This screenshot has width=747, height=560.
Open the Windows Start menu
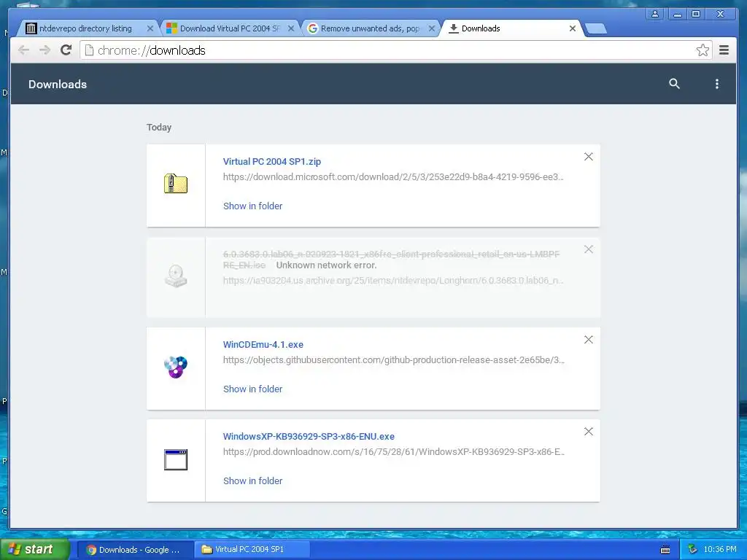click(34, 549)
